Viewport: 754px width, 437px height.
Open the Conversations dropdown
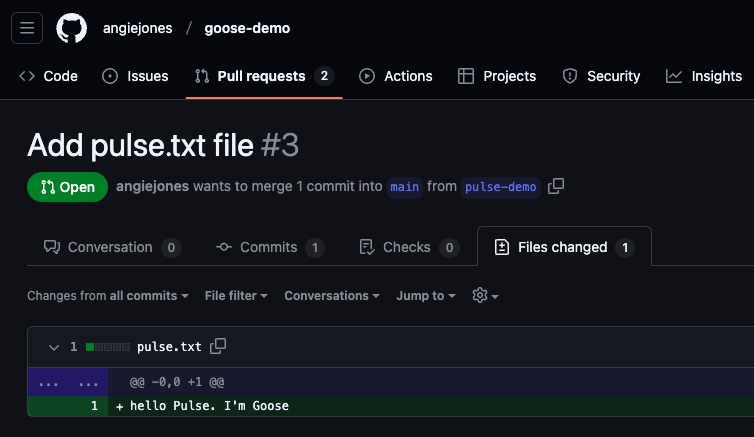click(x=332, y=296)
